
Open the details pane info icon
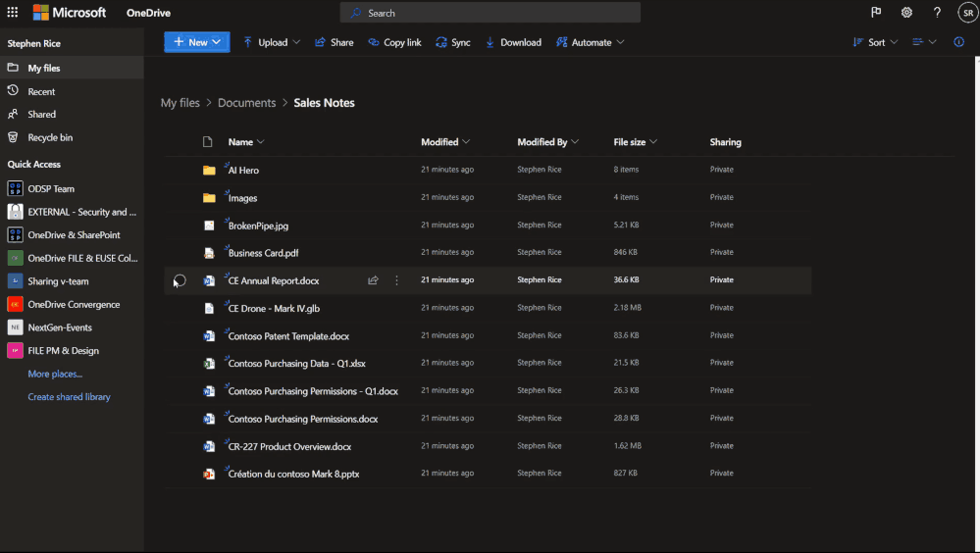[958, 42]
